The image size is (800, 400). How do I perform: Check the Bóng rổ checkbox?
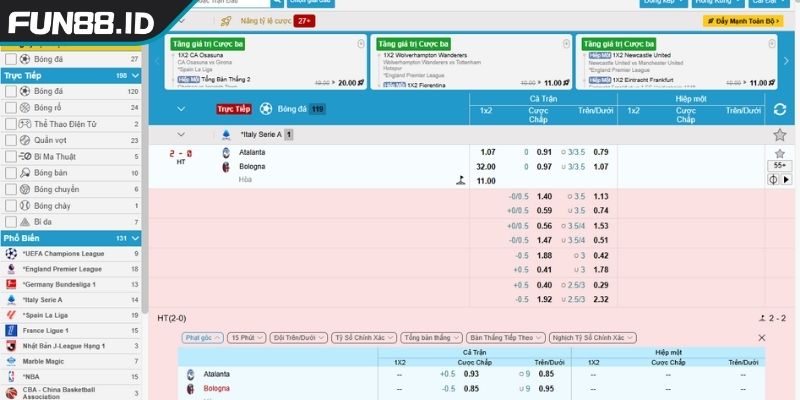point(10,108)
